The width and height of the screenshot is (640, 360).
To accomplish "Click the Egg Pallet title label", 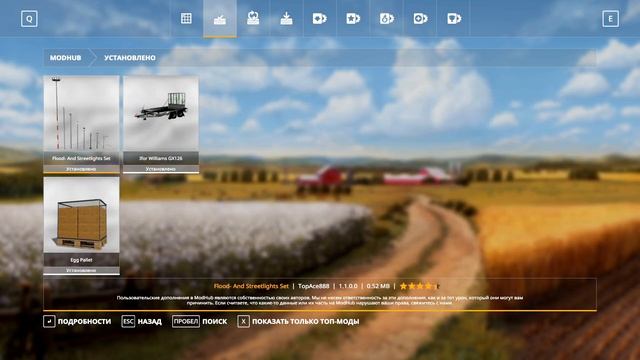I will click(x=81, y=260).
